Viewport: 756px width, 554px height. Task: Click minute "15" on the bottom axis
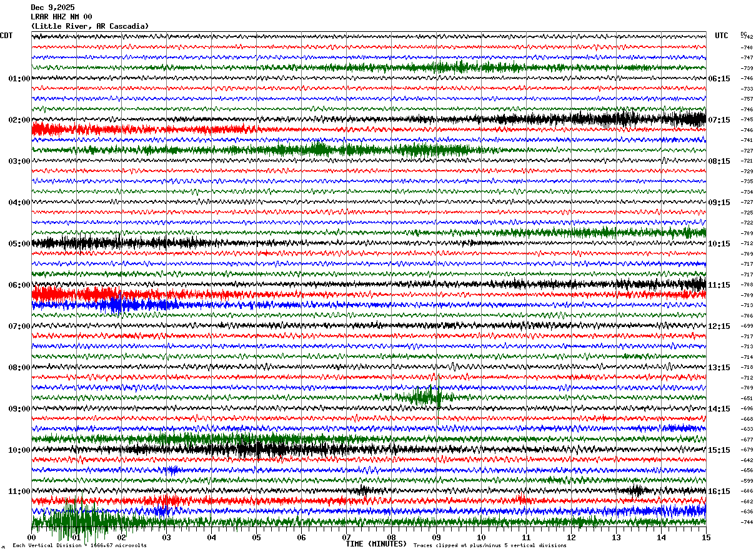pyautogui.click(x=706, y=537)
